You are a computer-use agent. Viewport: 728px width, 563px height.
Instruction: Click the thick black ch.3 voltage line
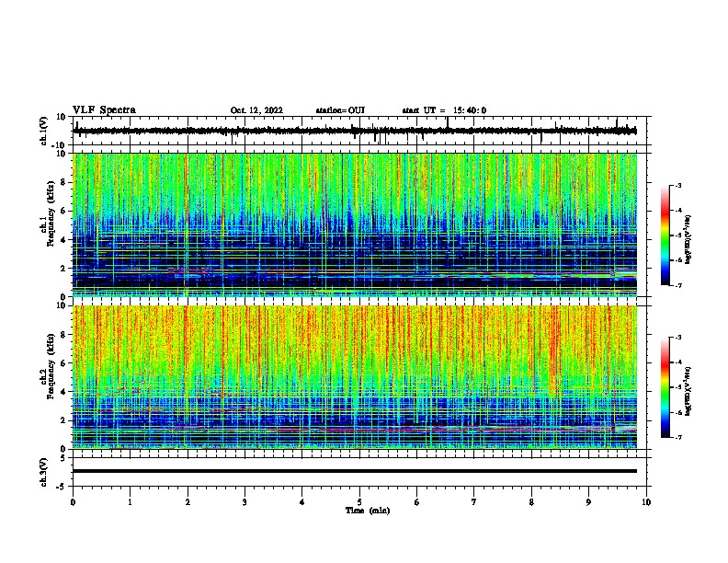tap(355, 471)
